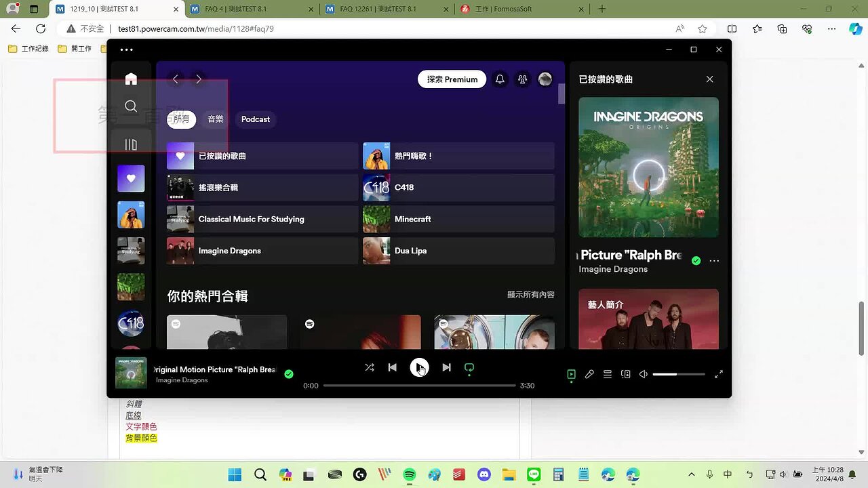
Task: Open the Dua Lipa shortcut card
Action: tap(458, 251)
